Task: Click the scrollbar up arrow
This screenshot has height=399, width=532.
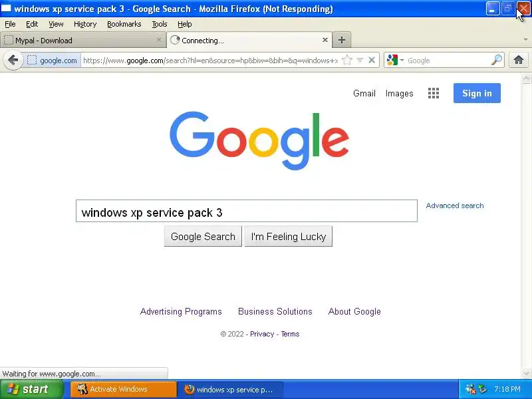Action: pyautogui.click(x=526, y=78)
